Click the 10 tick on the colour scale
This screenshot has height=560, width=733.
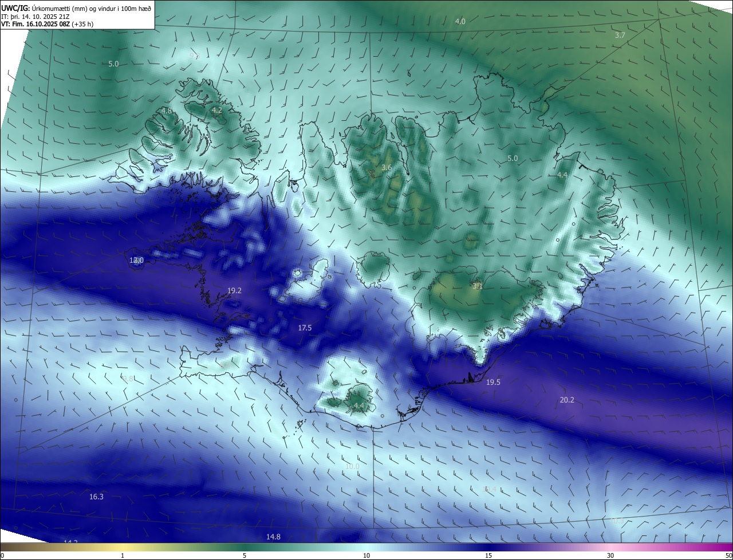coord(366,555)
